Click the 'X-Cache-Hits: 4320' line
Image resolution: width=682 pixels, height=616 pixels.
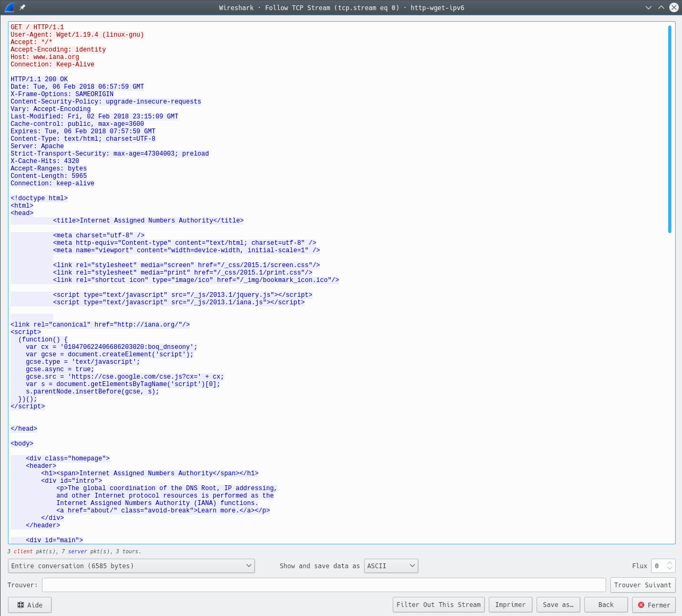click(45, 161)
